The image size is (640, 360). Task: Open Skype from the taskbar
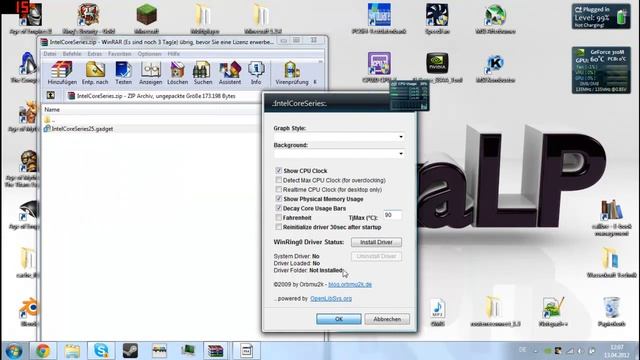[x=101, y=351]
